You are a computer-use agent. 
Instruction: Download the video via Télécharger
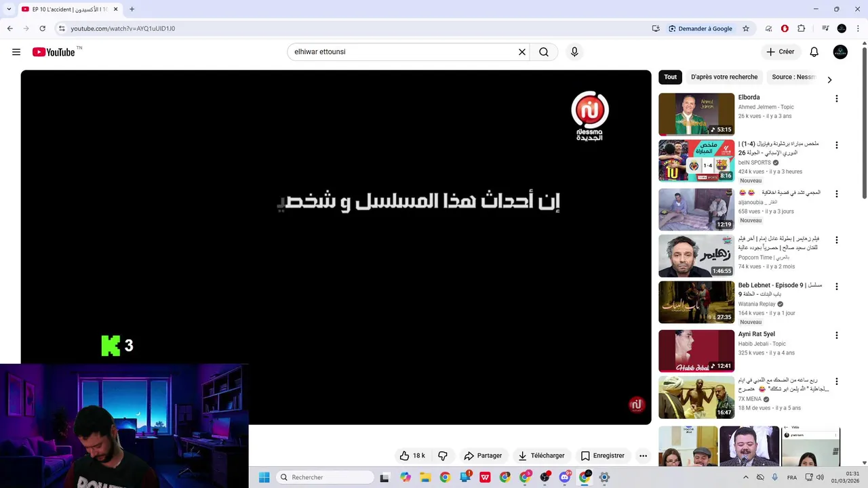(541, 455)
